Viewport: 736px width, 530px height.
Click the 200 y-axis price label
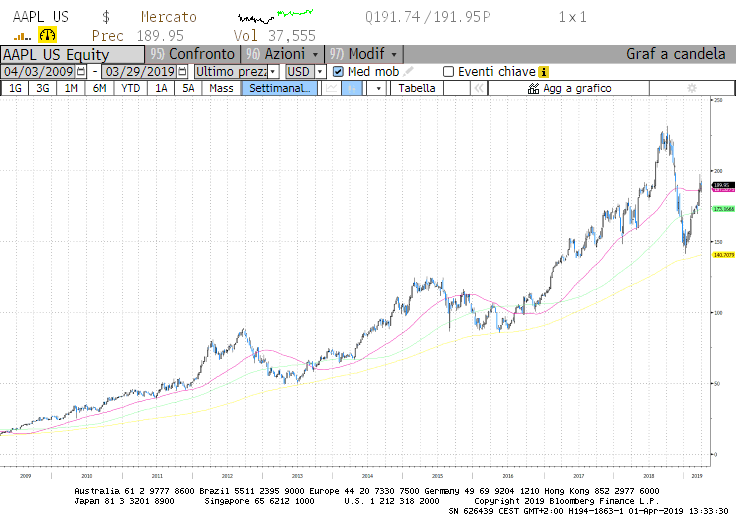coord(718,171)
